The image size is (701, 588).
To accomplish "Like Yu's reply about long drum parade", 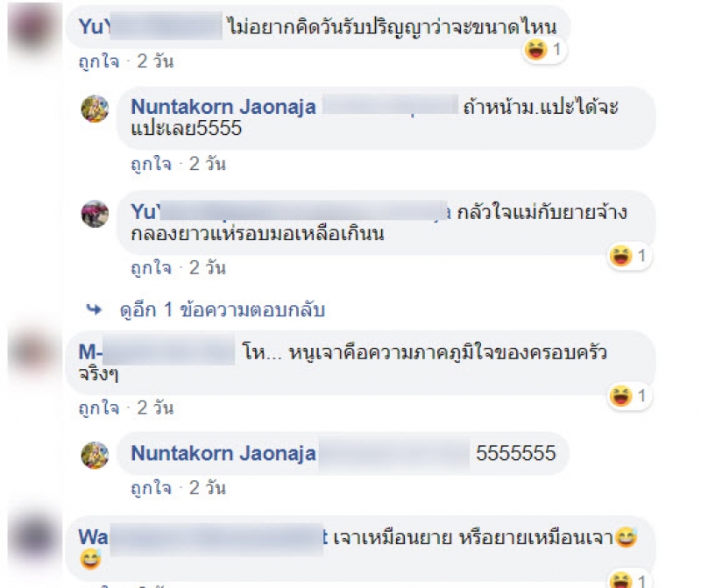I will [151, 268].
